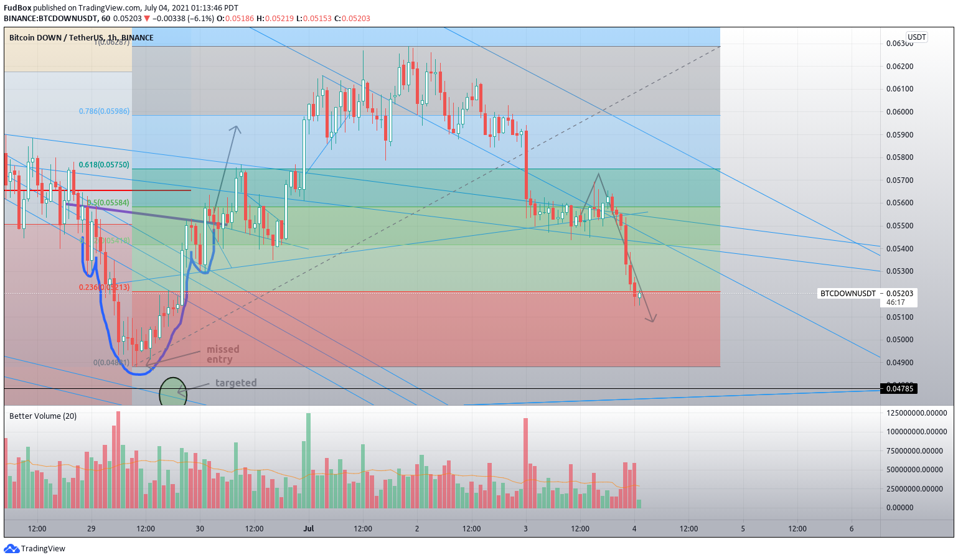Screen dimensions: 958x560
Task: Click the 'Jul' date on time axis
Action: pos(309,529)
